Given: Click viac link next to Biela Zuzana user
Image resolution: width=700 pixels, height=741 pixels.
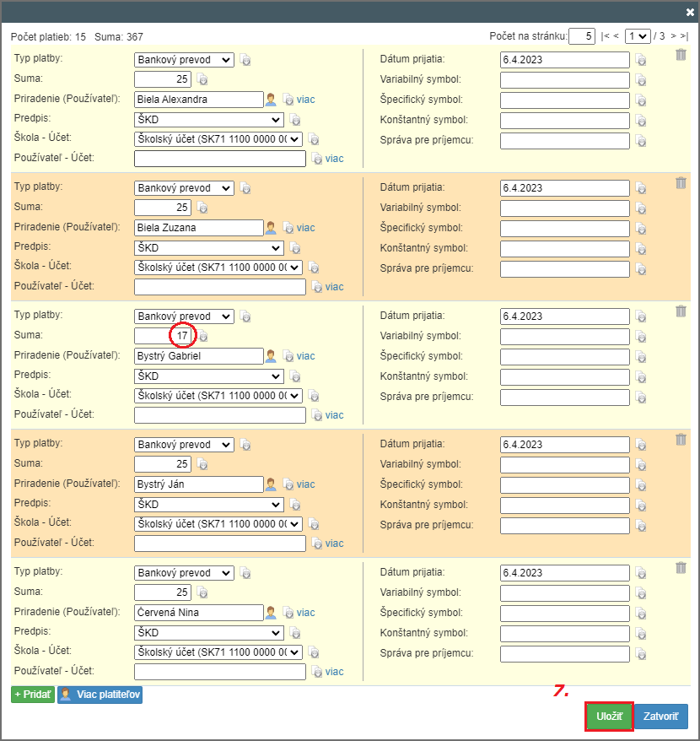Looking at the screenshot, I should [305, 228].
